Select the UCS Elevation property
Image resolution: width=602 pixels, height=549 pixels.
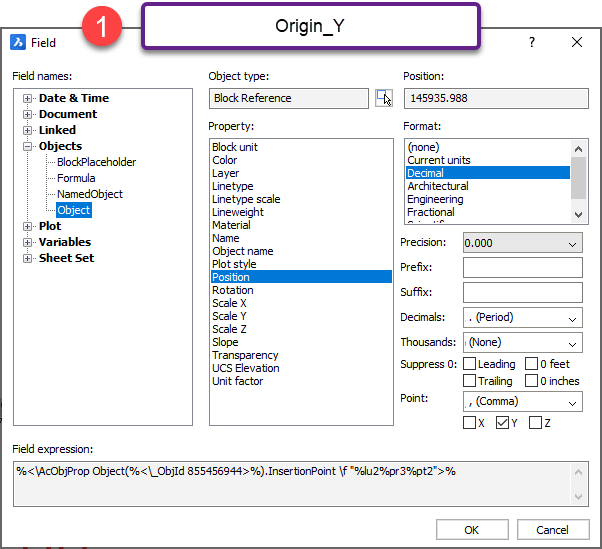[x=301, y=368]
